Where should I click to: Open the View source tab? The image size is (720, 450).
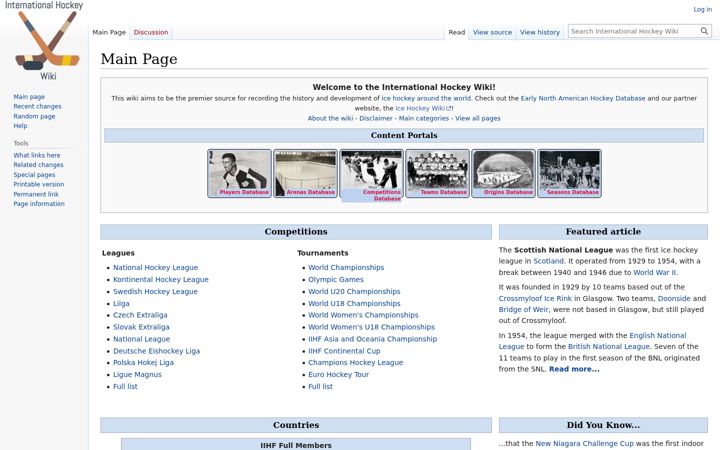[492, 32]
